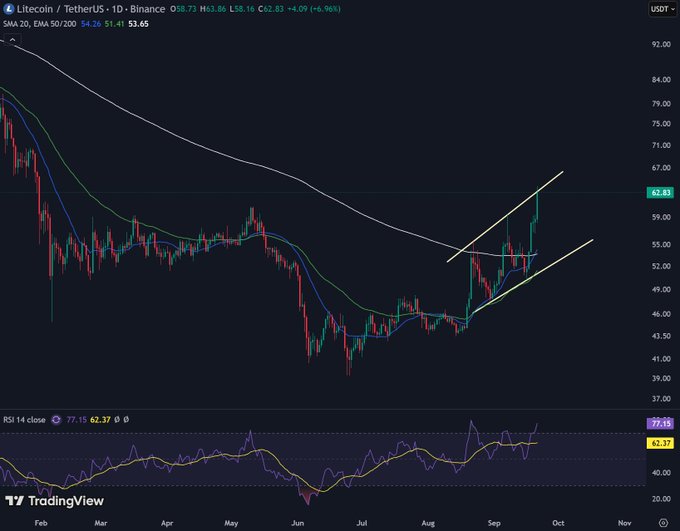Click the 41.00 price axis label
The height and width of the screenshot is (531, 680).
[661, 359]
